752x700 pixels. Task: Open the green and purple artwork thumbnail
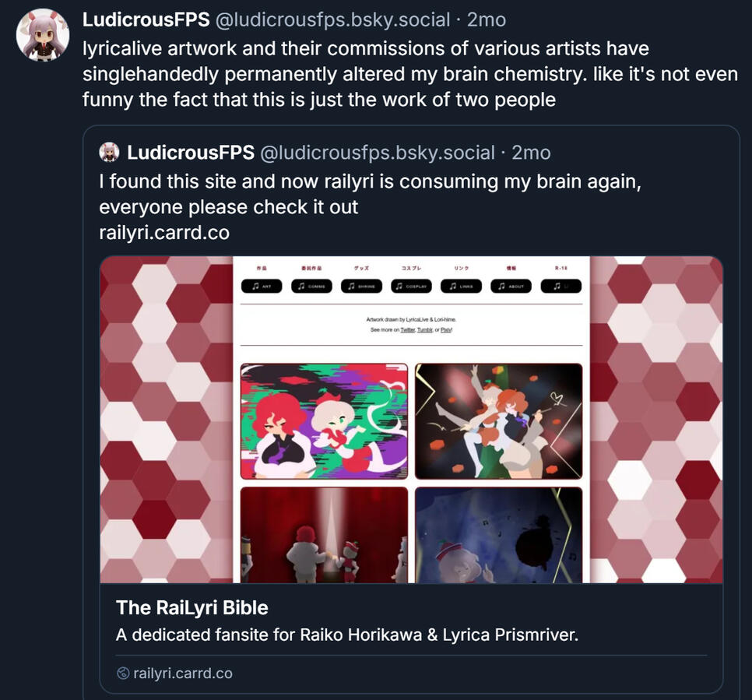(324, 421)
